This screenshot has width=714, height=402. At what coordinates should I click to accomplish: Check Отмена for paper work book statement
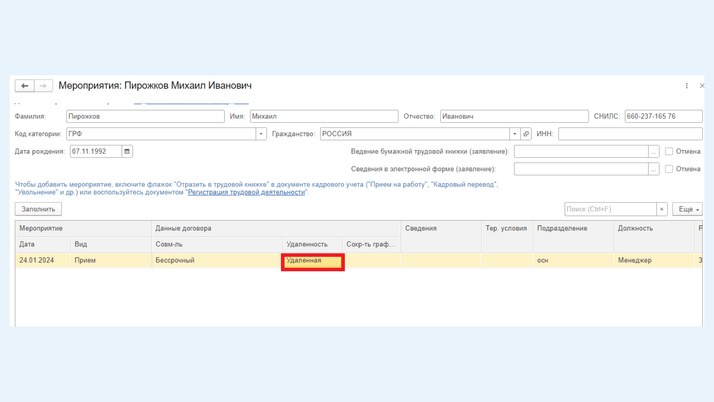[x=669, y=152]
